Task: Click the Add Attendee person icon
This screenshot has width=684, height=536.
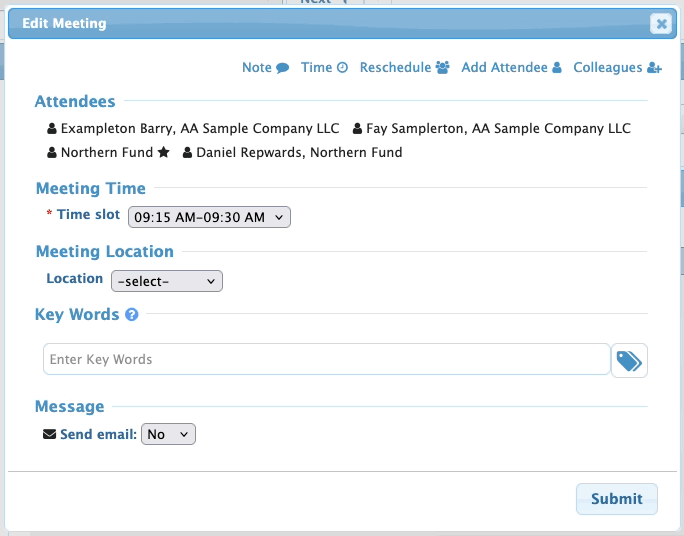Action: click(x=557, y=68)
